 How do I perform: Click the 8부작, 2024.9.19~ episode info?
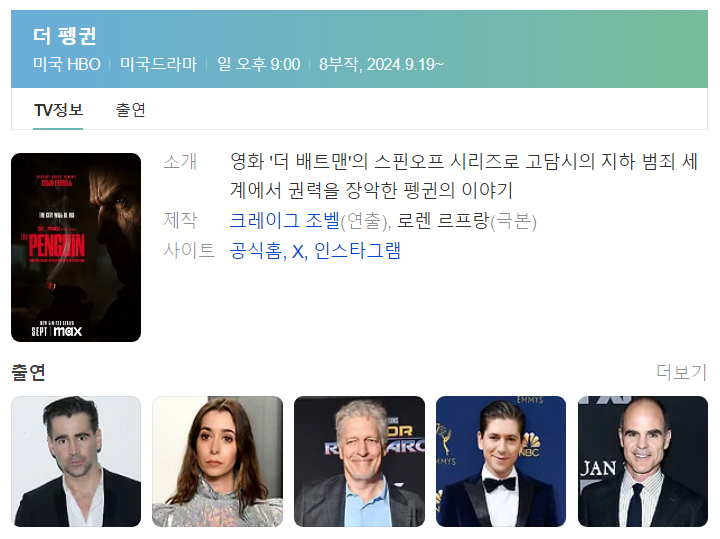(381, 64)
